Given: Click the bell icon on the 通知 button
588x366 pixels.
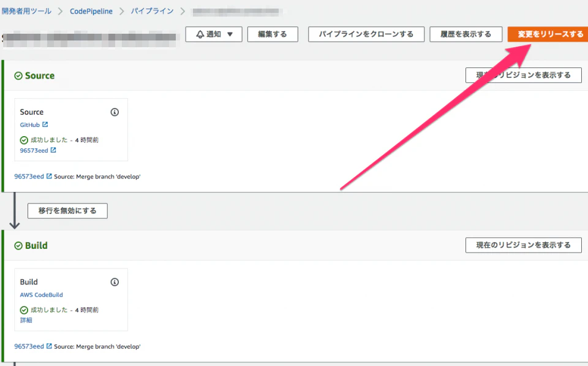Looking at the screenshot, I should coord(199,34).
